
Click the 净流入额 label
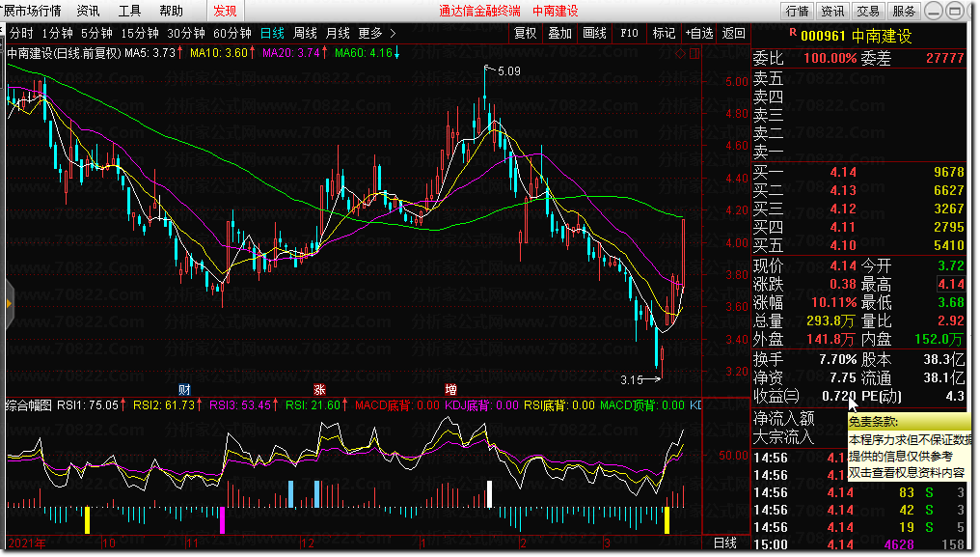pos(784,419)
